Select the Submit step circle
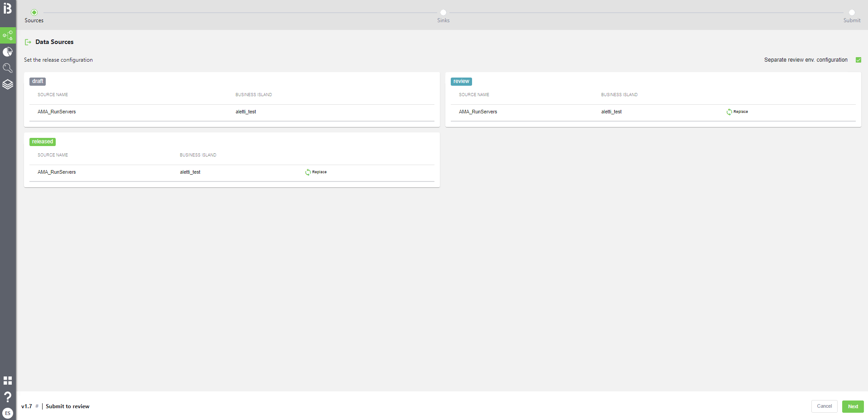The width and height of the screenshot is (868, 420). click(852, 13)
